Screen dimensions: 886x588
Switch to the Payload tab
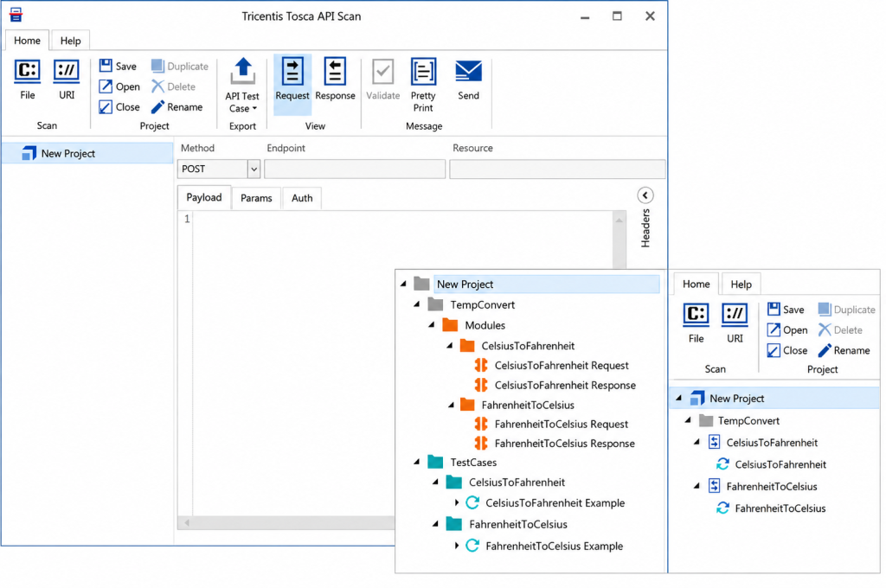coord(204,198)
